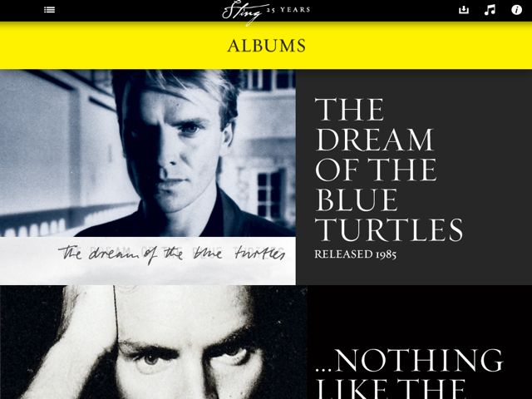Open the Nothing Like the Sun cover photo
The width and height of the screenshot is (532, 399).
[x=154, y=342]
